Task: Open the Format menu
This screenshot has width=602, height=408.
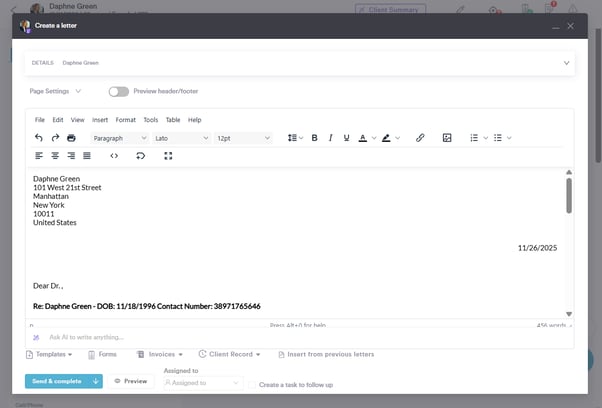Action: (x=125, y=120)
